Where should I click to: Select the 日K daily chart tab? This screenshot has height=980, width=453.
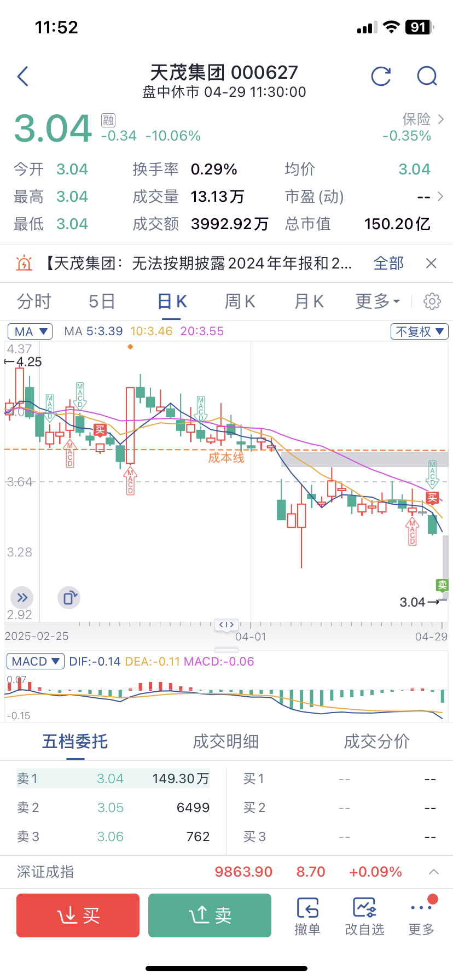pyautogui.click(x=172, y=301)
